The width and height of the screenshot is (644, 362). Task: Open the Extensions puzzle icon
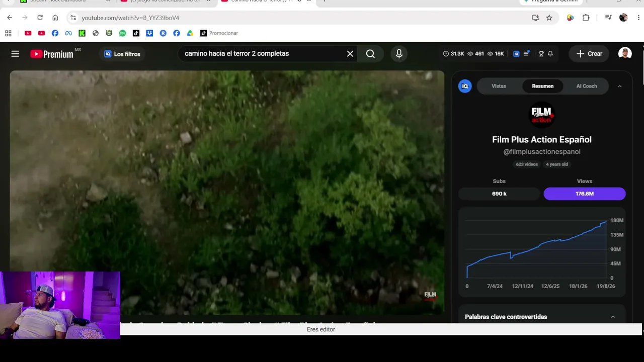pyautogui.click(x=586, y=18)
